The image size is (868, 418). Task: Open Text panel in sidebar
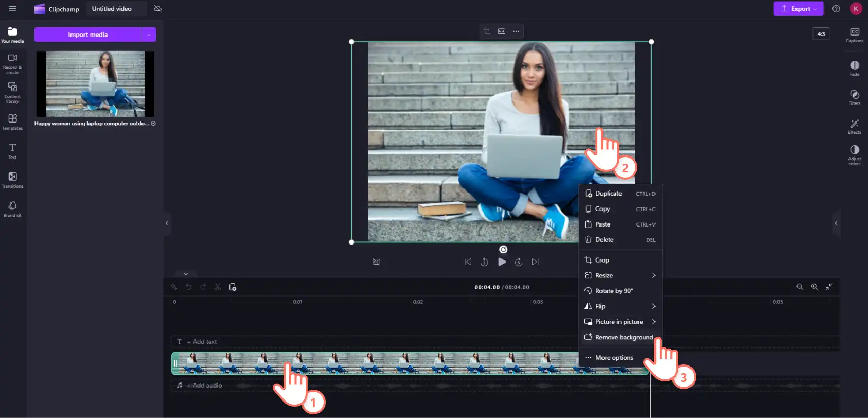12,151
